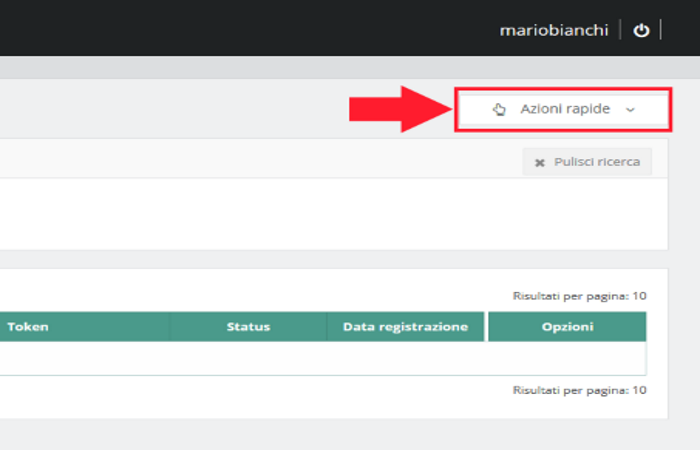Click the empty table row below the headers
700x450 pixels.
click(320, 358)
